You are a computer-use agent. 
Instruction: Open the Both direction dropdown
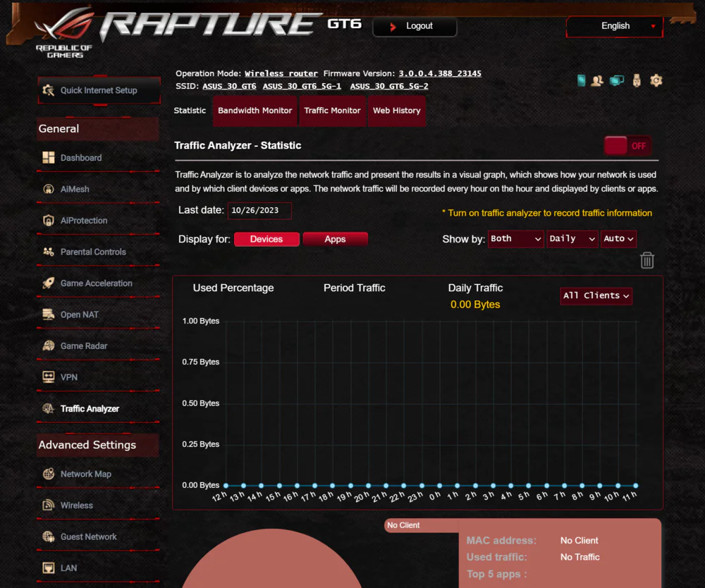click(x=516, y=239)
